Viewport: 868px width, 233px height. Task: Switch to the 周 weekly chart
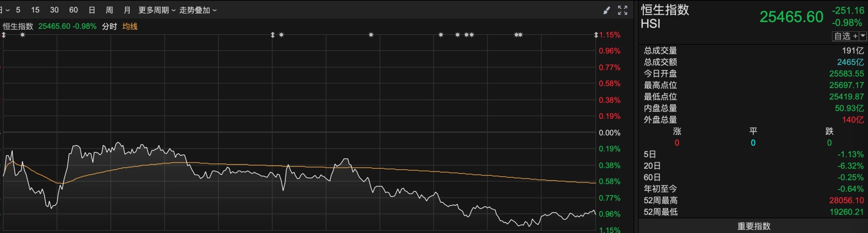[109, 10]
